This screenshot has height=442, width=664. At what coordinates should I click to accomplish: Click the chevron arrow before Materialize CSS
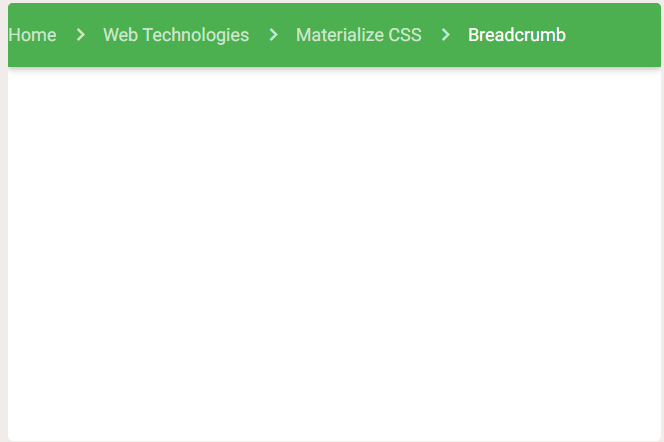pos(274,35)
